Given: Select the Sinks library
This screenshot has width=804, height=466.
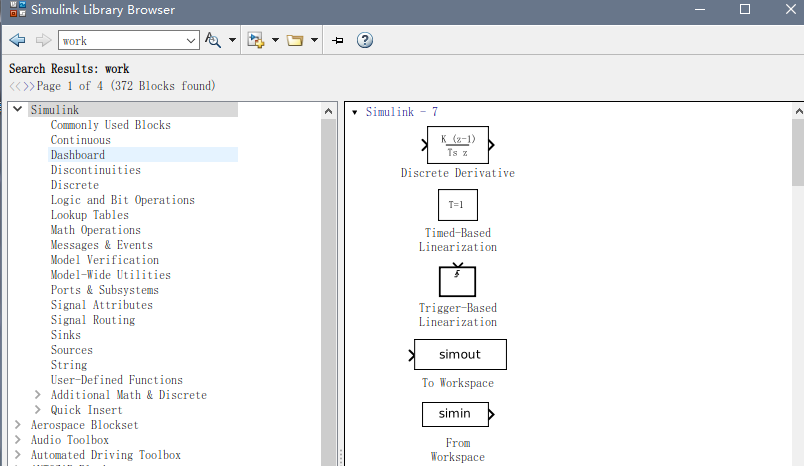Looking at the screenshot, I should (x=66, y=335).
